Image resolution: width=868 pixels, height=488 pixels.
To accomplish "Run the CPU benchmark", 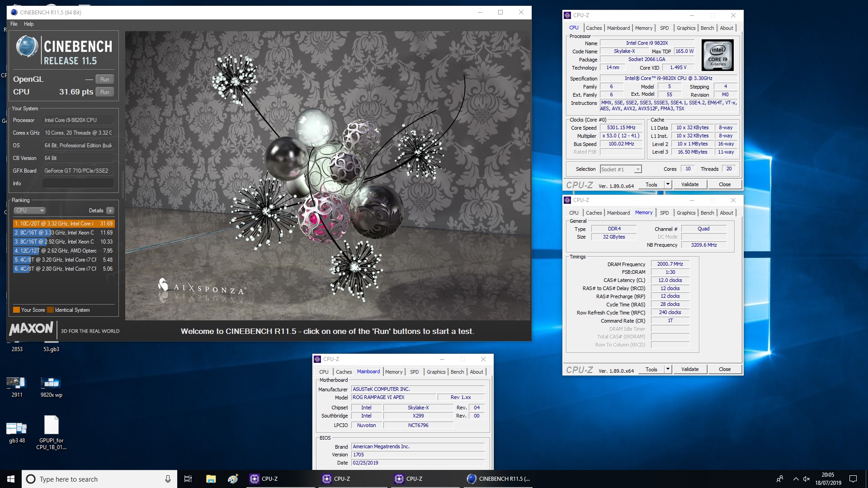I will pos(104,92).
